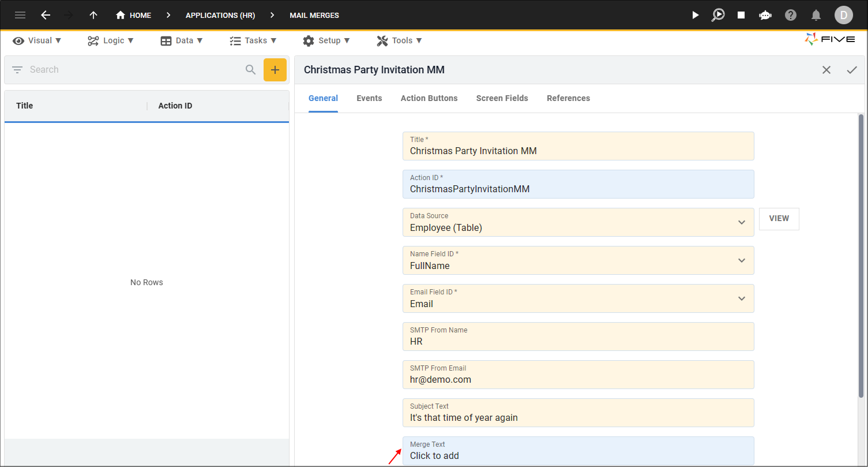Navigate up with the up arrow icon
Image resolution: width=868 pixels, height=467 pixels.
point(93,15)
